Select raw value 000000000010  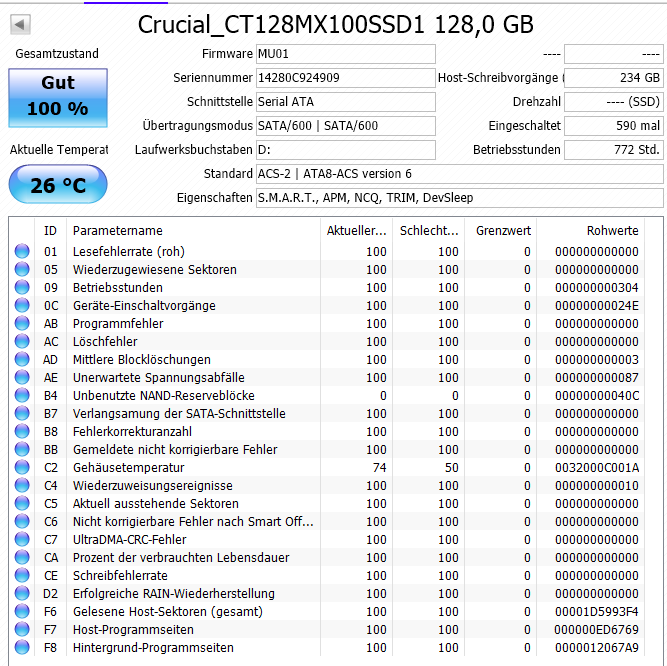coord(597,485)
